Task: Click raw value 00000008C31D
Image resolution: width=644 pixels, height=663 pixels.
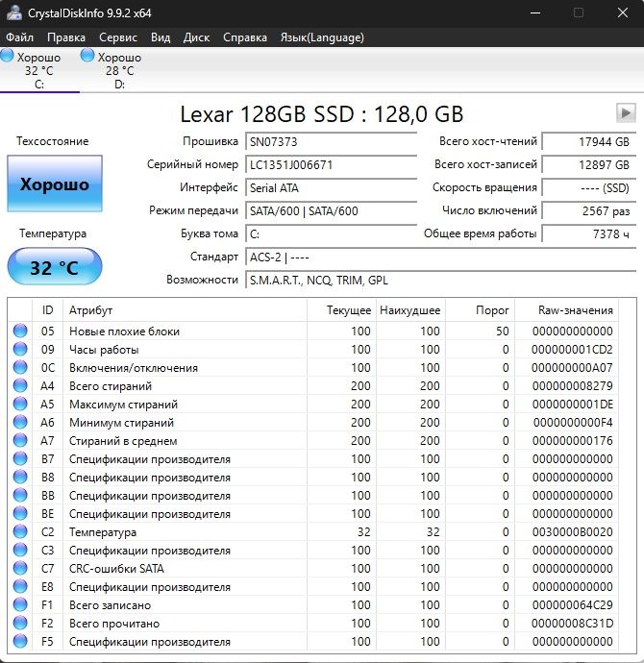Action: tap(572, 624)
